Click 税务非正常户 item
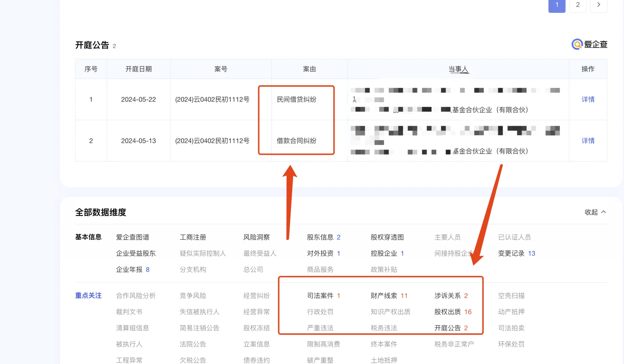Viewport: 624px width, 364px height. point(454,344)
